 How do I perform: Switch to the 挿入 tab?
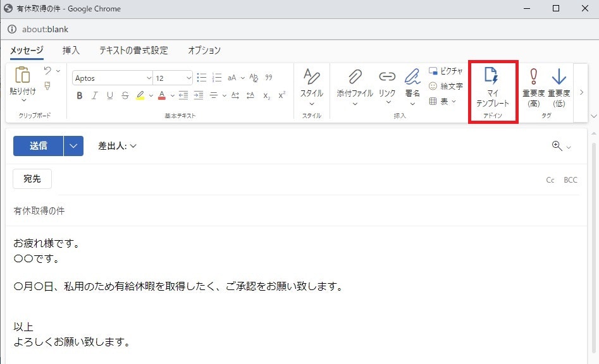(71, 51)
